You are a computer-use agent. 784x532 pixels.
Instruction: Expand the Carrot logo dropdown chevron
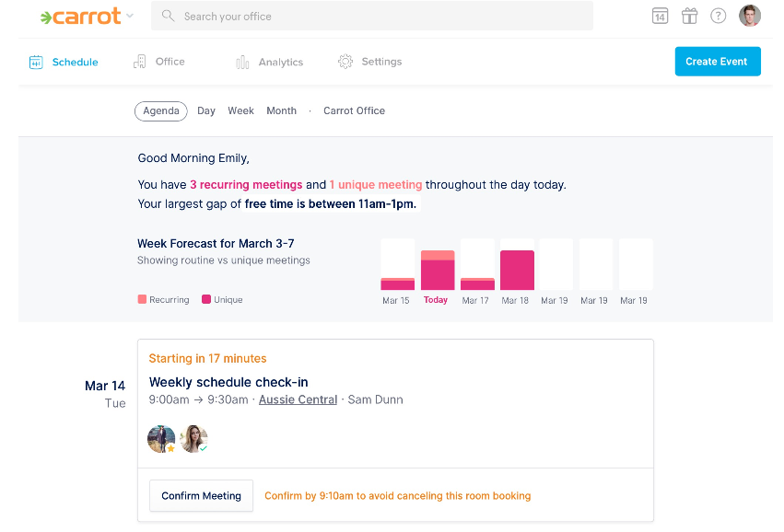point(130,16)
